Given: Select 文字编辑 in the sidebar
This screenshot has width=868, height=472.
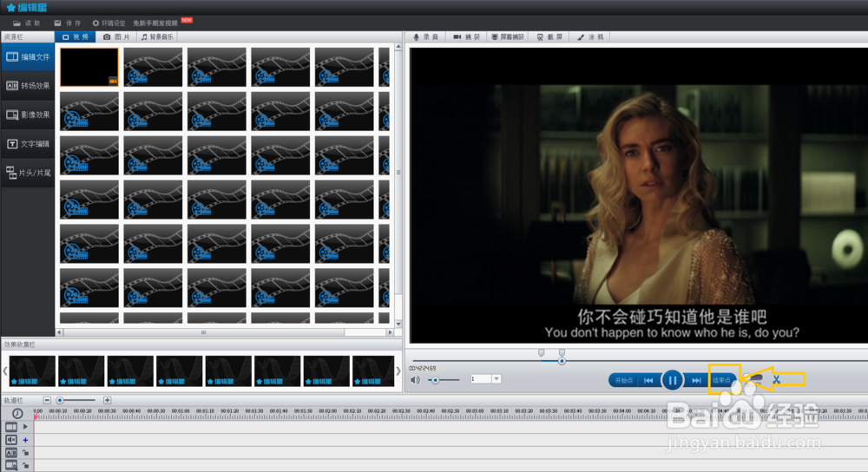Looking at the screenshot, I should (x=28, y=144).
